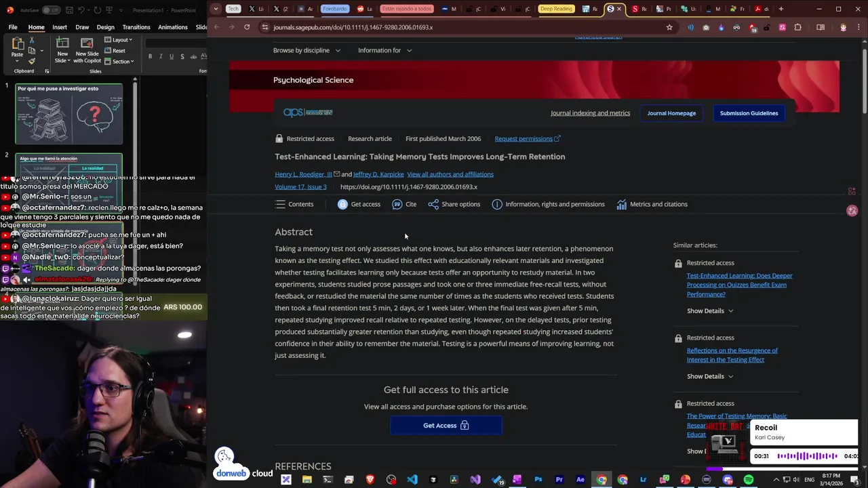Expand the Layout dropdown in Slides group

(118, 40)
